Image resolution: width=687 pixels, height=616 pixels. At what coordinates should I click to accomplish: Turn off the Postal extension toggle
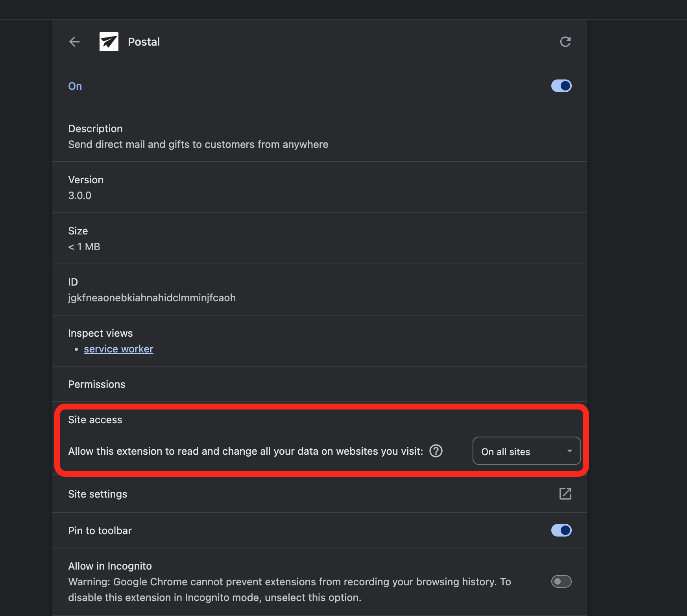pos(561,86)
